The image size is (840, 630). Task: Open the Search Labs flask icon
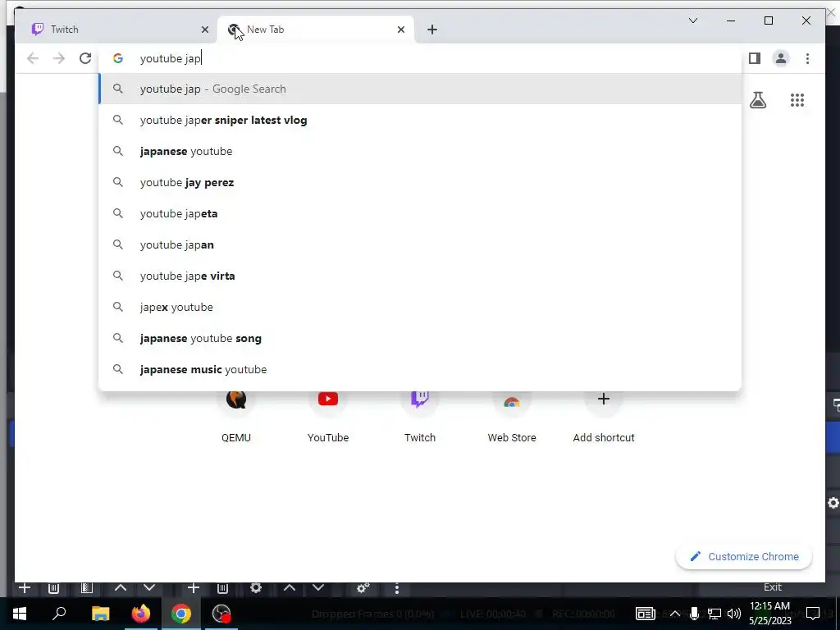tap(757, 100)
